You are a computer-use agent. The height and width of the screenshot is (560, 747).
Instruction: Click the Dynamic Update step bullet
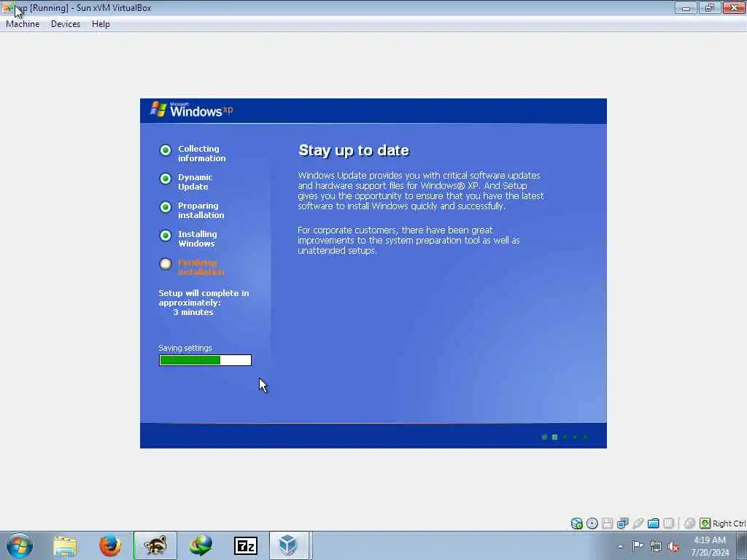tap(166, 179)
